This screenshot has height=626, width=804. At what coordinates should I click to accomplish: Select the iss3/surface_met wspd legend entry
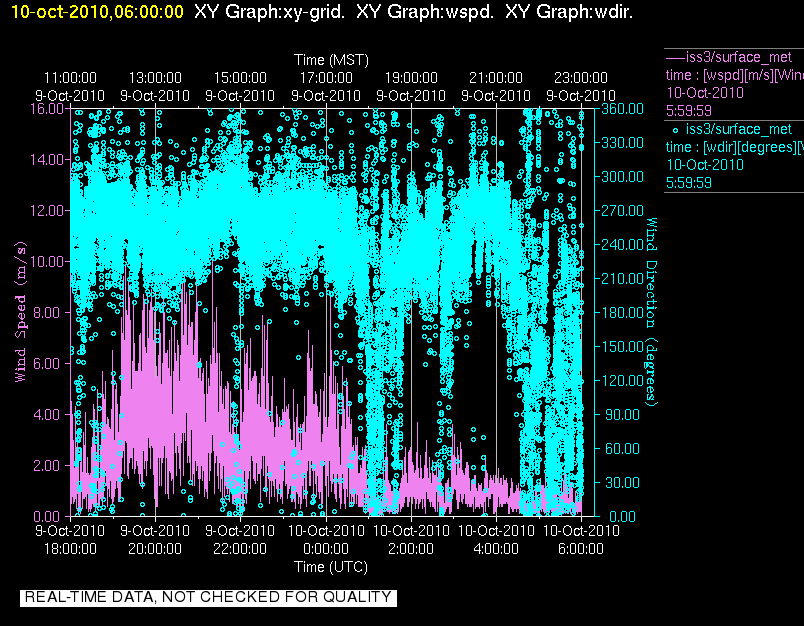734,84
